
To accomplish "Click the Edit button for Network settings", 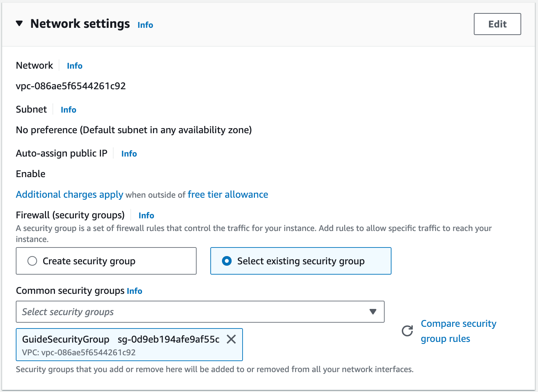I will point(497,24).
